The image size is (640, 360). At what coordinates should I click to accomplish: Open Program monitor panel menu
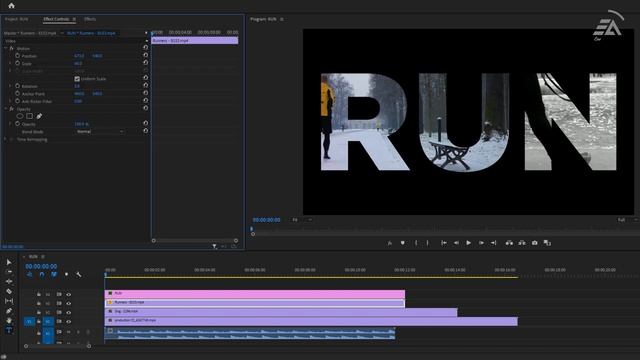coord(282,19)
